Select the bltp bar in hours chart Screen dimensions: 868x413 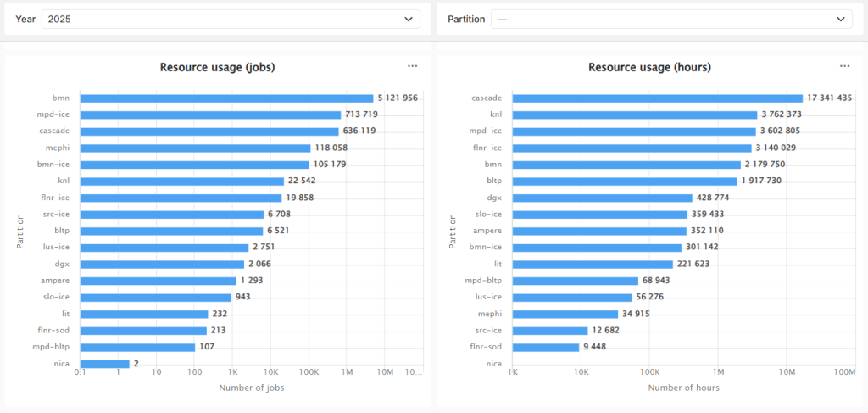point(625,181)
